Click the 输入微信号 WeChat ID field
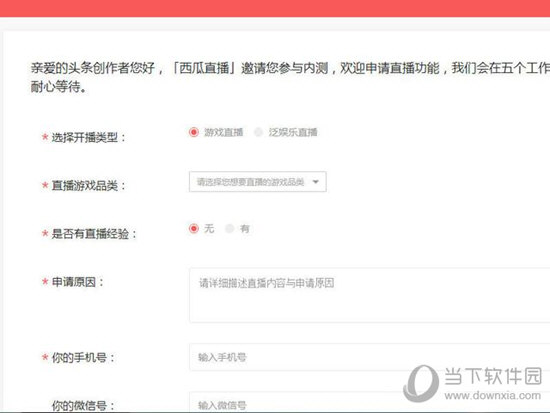Viewport: 550px width, 413px height. click(x=370, y=402)
